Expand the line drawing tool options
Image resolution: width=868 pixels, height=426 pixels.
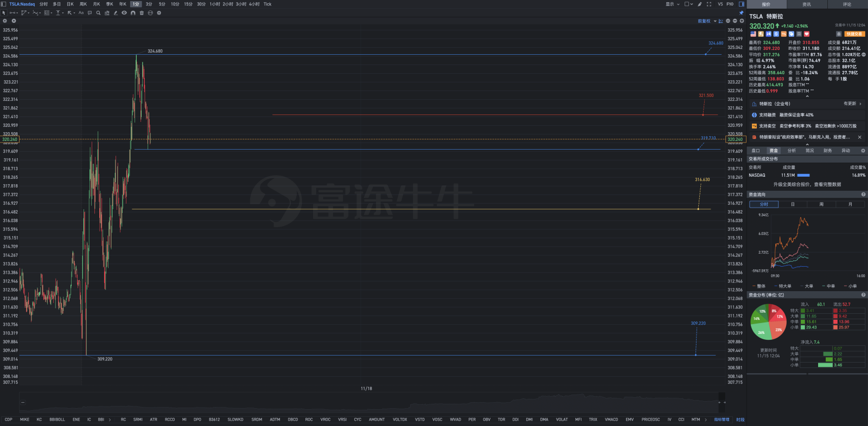point(17,13)
